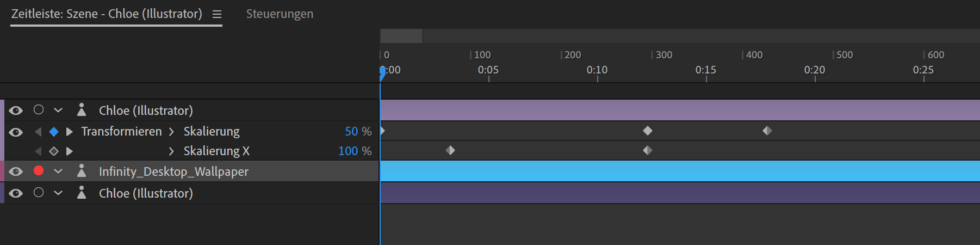Click the blue keyframe diamond for Skalierung
This screenshot has height=245, width=980.
[x=53, y=132]
